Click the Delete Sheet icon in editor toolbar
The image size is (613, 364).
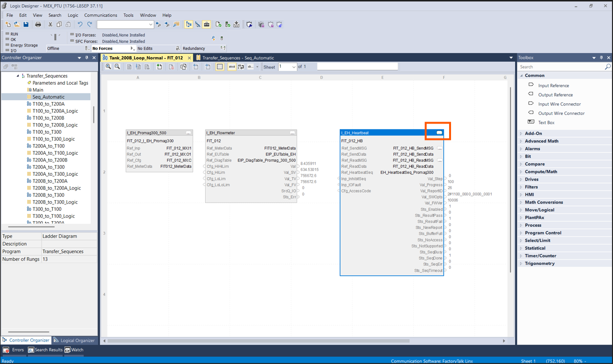tap(172, 67)
